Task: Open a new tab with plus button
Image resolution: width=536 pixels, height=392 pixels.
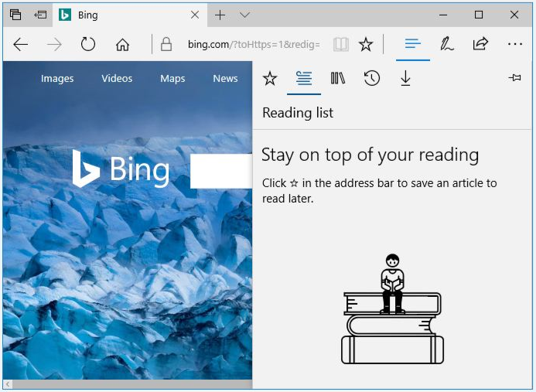Action: (x=220, y=15)
